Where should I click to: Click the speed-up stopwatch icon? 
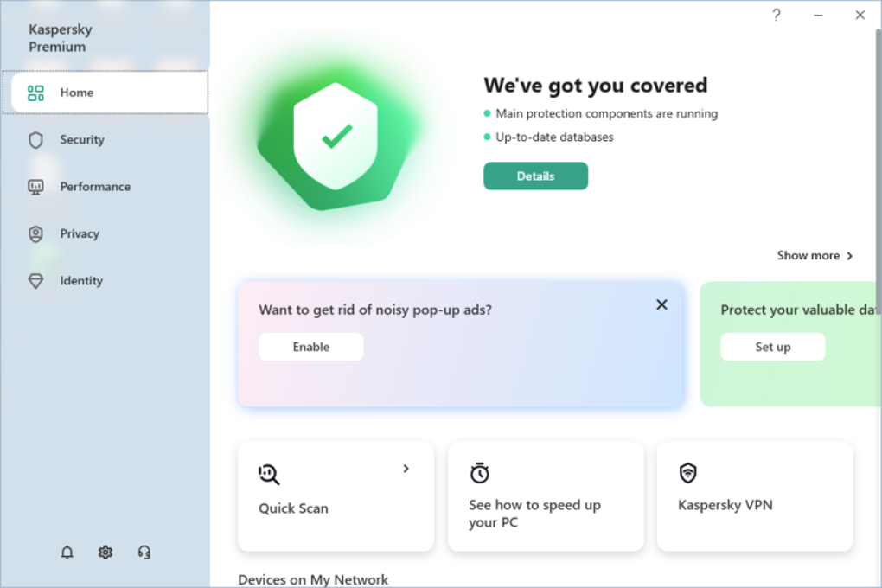click(x=479, y=473)
